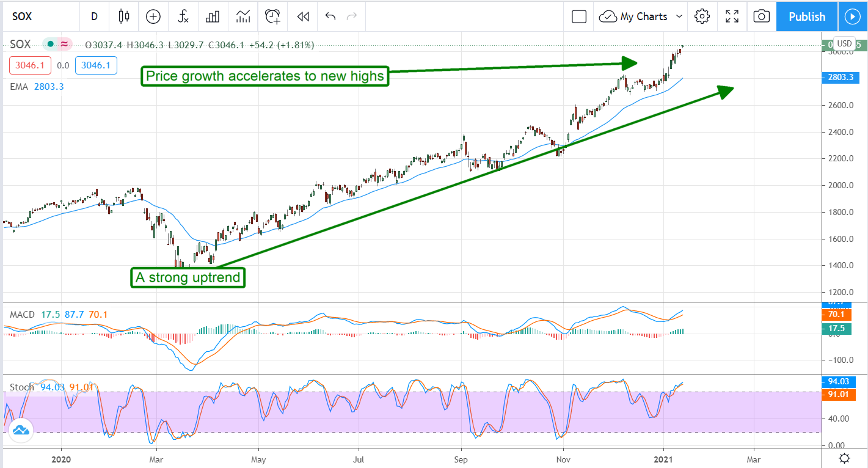Image resolution: width=868 pixels, height=468 pixels.
Task: Open the Financials bar chart icon
Action: tap(213, 16)
